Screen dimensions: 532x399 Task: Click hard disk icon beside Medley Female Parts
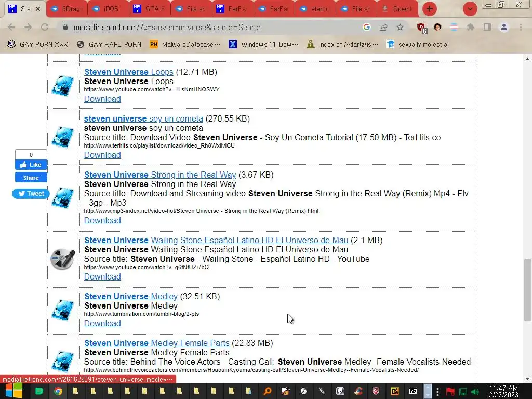[63, 362]
